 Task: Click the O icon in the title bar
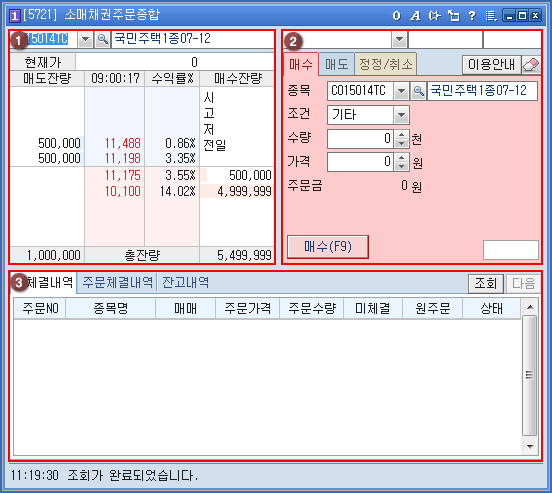pos(397,16)
